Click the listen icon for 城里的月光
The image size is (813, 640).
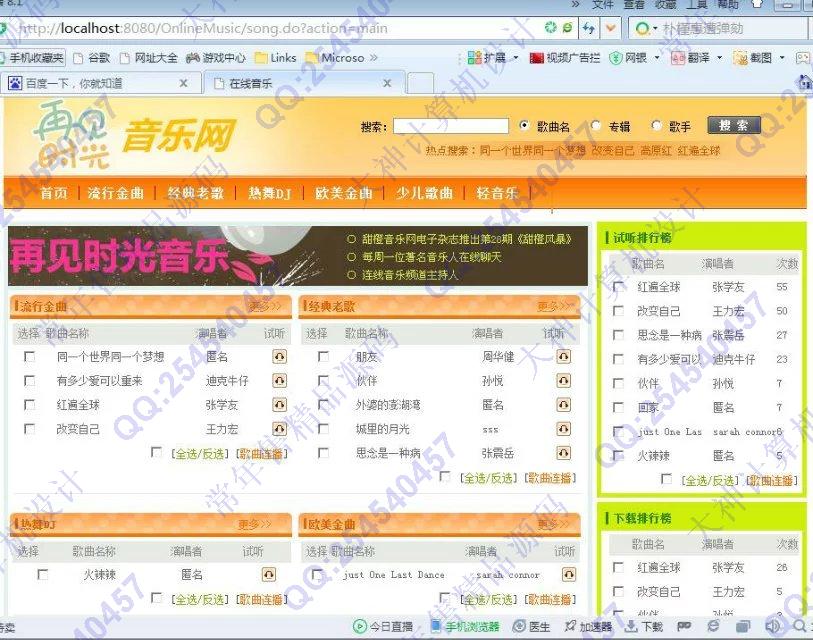[564, 429]
